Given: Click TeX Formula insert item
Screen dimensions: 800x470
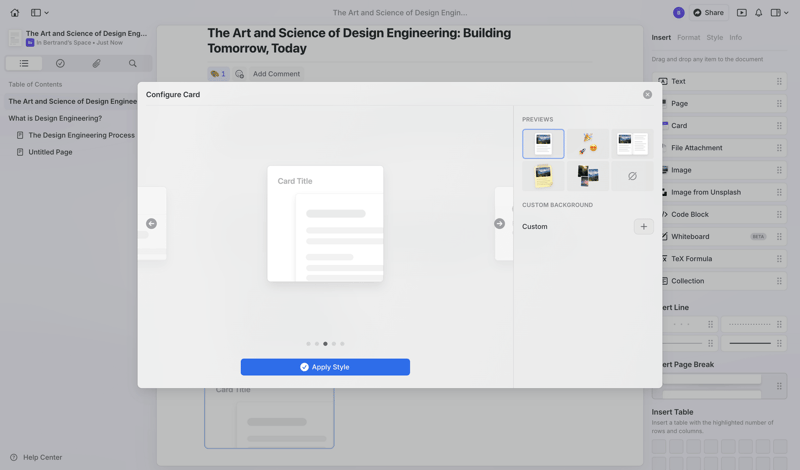Looking at the screenshot, I should coord(724,259).
